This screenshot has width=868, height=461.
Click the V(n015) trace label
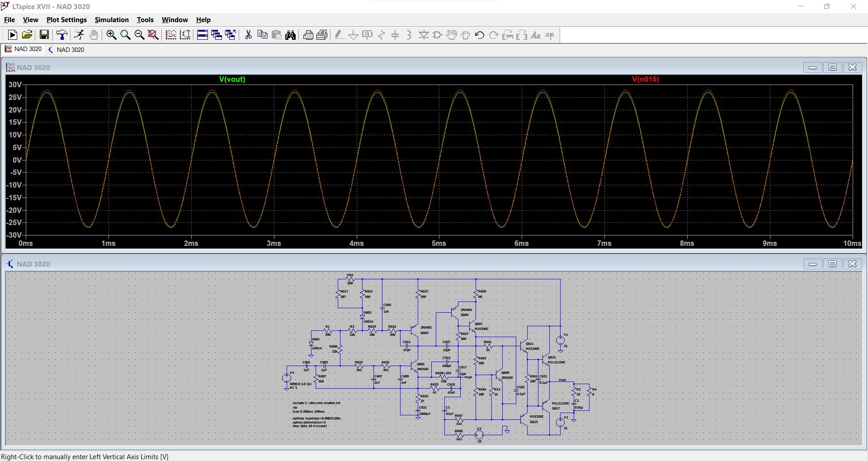(646, 79)
